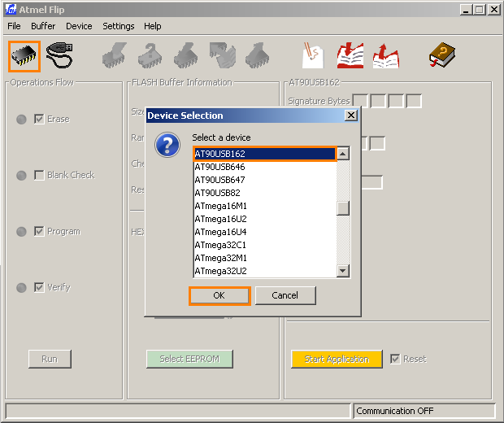Open the Settings menu

coord(119,26)
